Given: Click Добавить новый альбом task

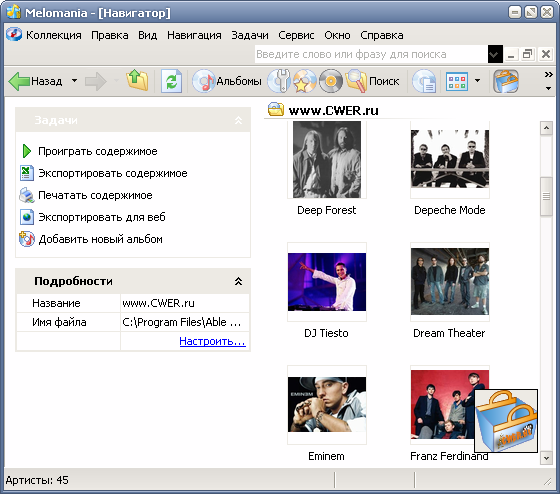Looking at the screenshot, I should (x=100, y=239).
